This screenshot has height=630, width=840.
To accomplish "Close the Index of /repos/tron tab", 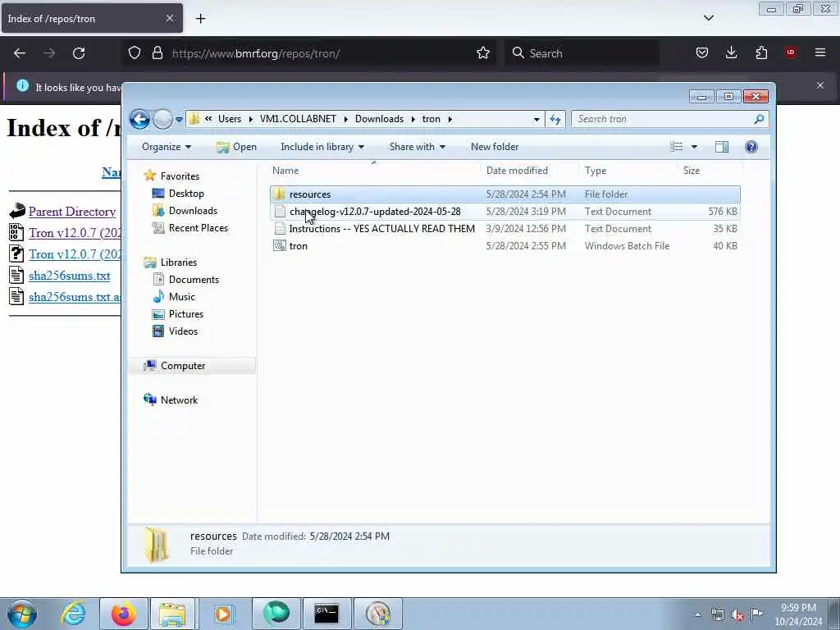I will tap(169, 18).
